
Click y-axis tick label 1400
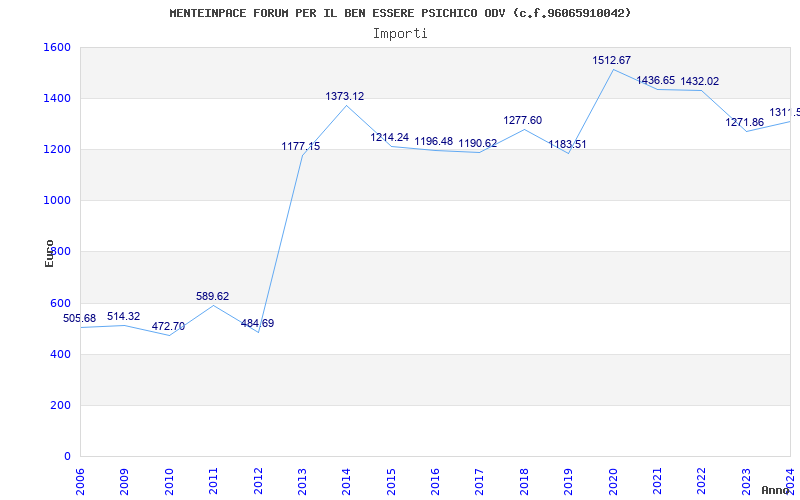point(57,98)
